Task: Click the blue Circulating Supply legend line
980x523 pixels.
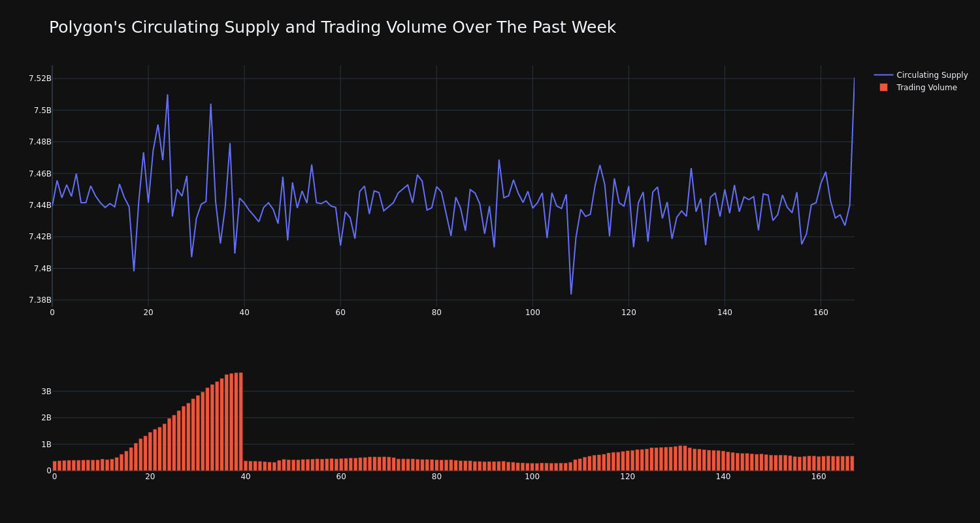Action: 883,75
